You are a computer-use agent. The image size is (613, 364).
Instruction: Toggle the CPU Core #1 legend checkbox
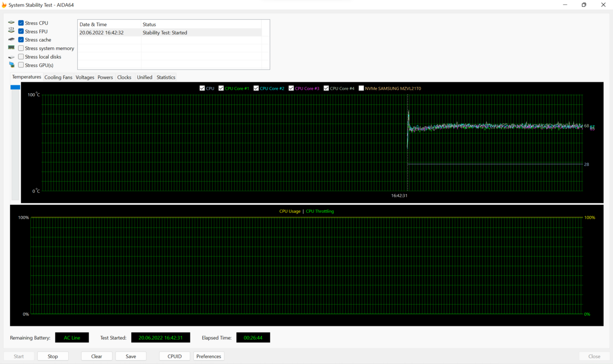point(221,88)
